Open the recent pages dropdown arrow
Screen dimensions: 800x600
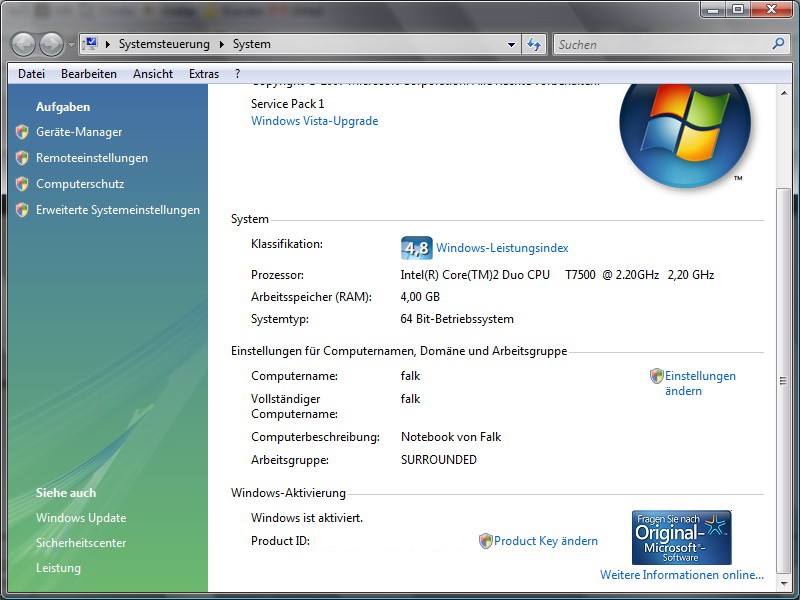pos(71,45)
